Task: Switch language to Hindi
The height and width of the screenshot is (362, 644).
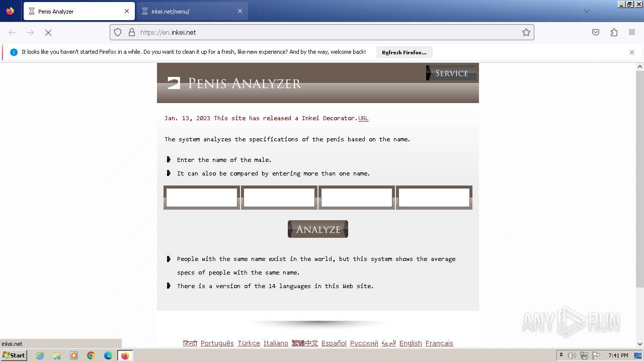Action: point(190,343)
